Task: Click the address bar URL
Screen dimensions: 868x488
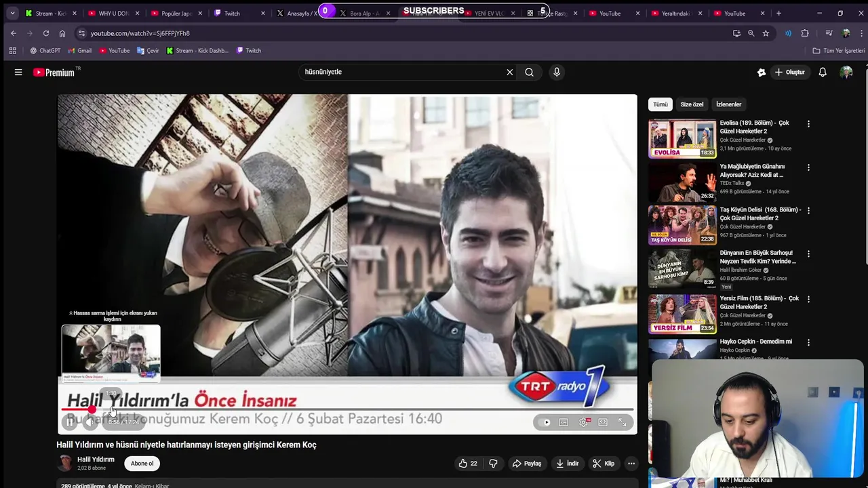Action: point(140,33)
